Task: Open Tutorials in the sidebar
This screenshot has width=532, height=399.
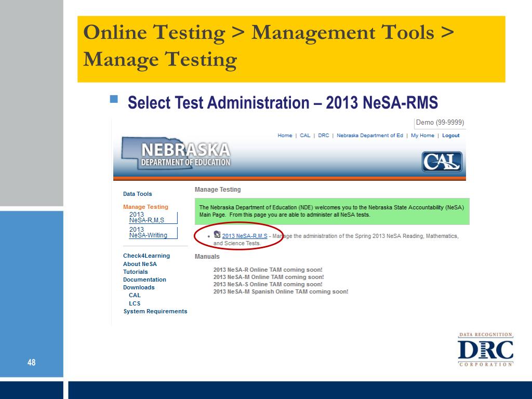Action: coord(136,272)
